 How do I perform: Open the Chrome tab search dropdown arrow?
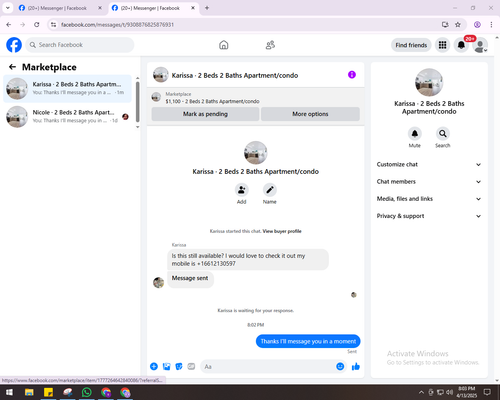(7, 8)
